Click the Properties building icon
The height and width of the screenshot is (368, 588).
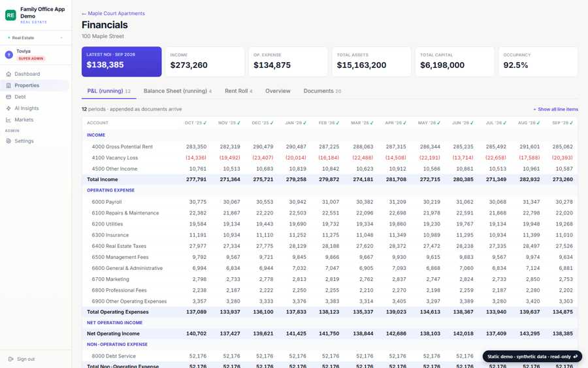(x=8, y=86)
